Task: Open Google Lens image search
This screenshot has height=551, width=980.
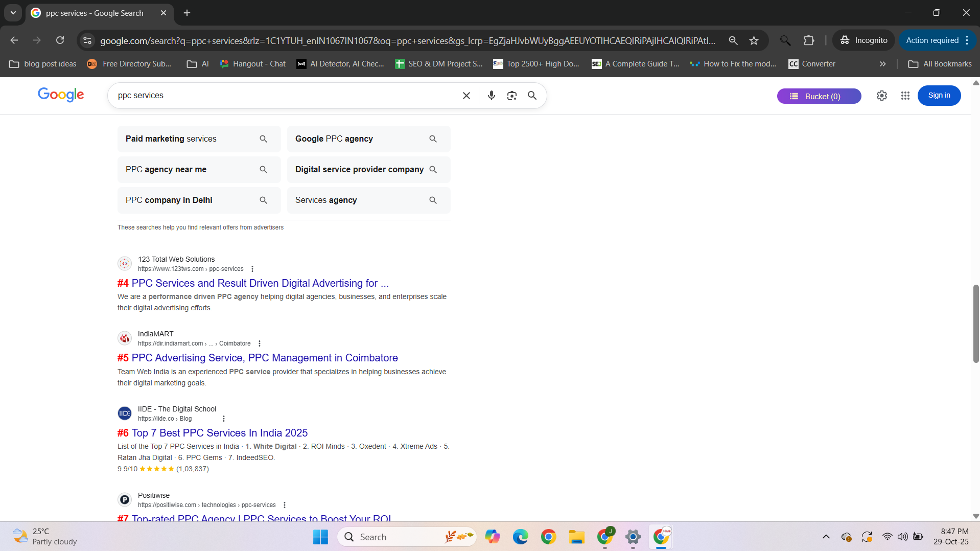Action: coord(511,96)
